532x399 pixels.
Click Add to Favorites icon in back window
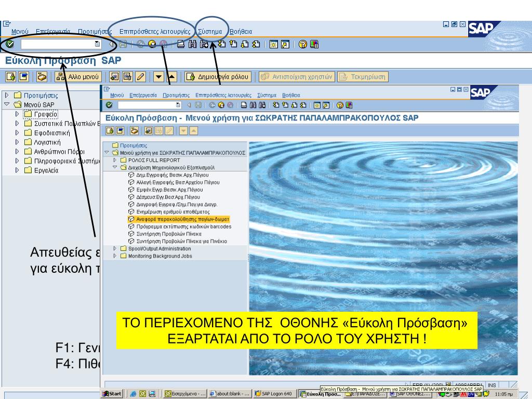point(114,77)
